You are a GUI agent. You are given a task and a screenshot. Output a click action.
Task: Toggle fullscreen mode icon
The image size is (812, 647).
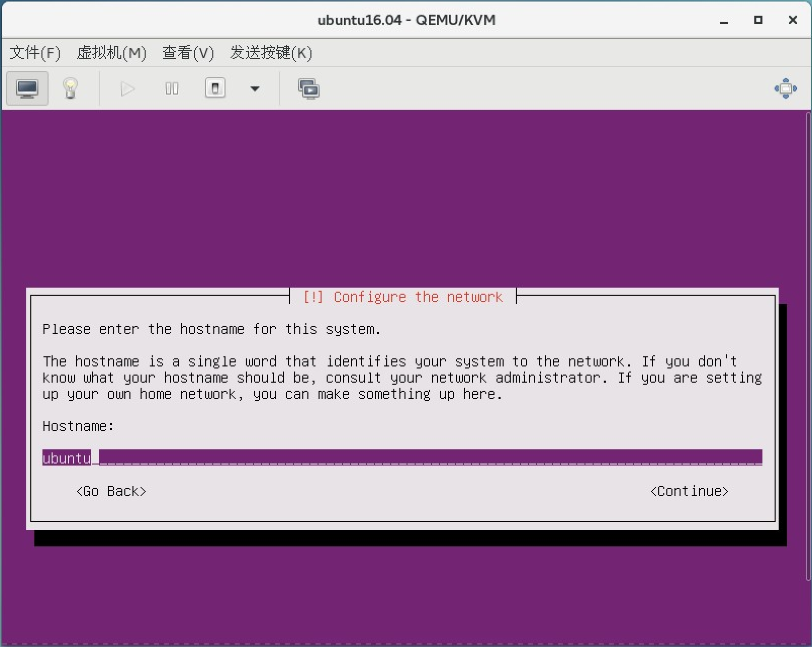point(785,88)
